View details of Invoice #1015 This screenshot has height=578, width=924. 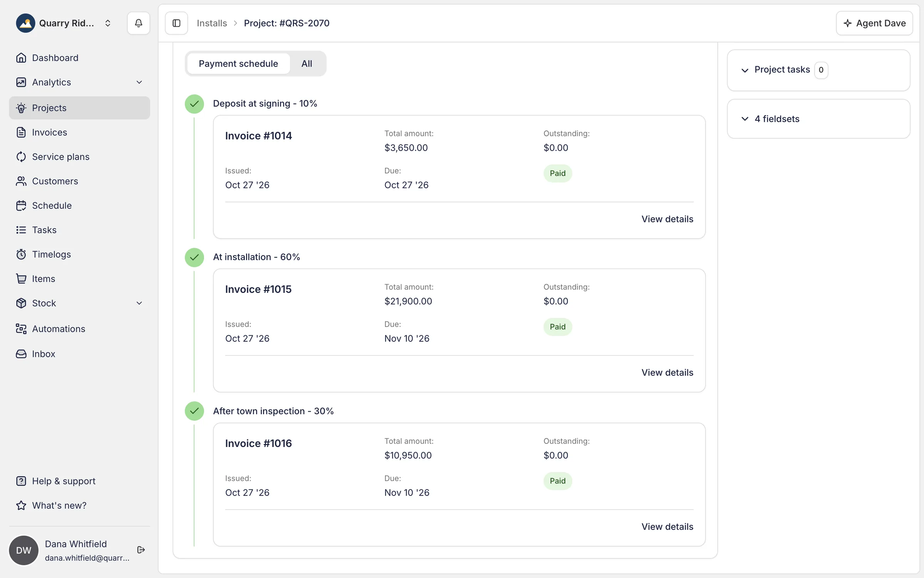pyautogui.click(x=667, y=373)
